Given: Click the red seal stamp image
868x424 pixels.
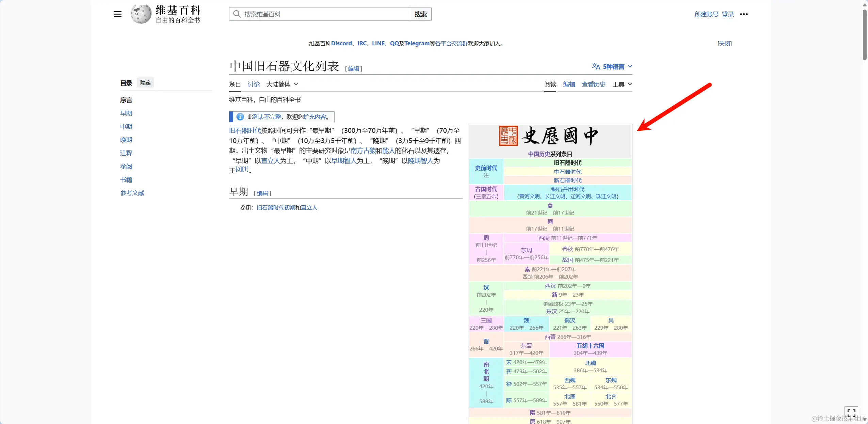Looking at the screenshot, I should [x=508, y=136].
